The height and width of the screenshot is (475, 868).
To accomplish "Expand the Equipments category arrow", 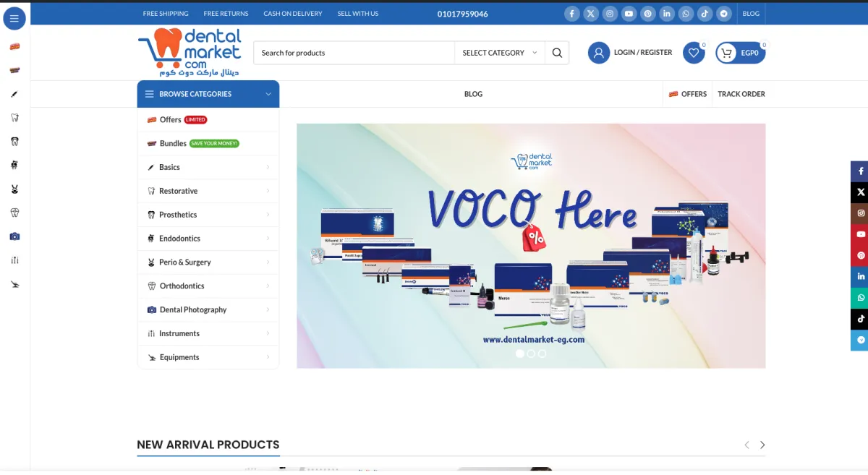I will pos(268,357).
